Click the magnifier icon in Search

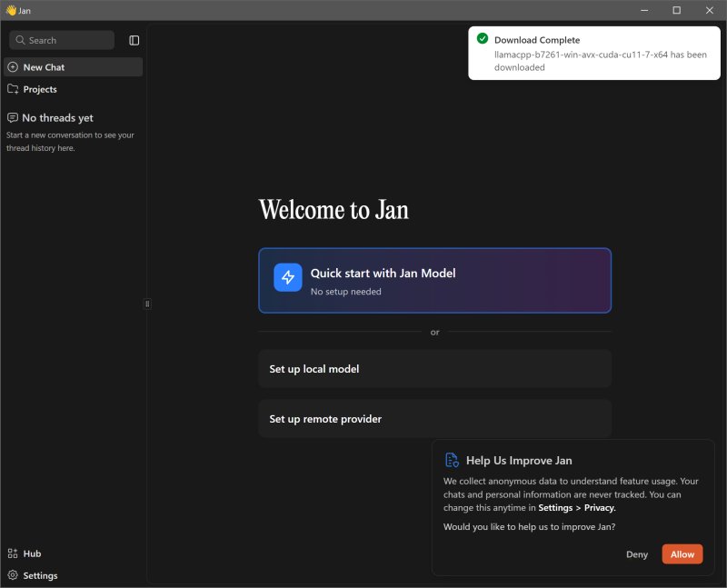[20, 40]
